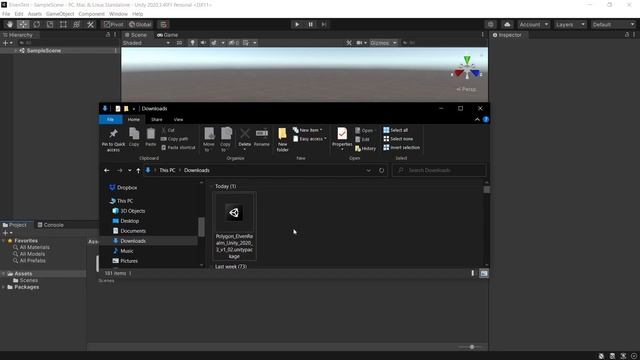Select the Transform tool in Unity toolbar
The height and width of the screenshot is (360, 640).
tap(77, 24)
